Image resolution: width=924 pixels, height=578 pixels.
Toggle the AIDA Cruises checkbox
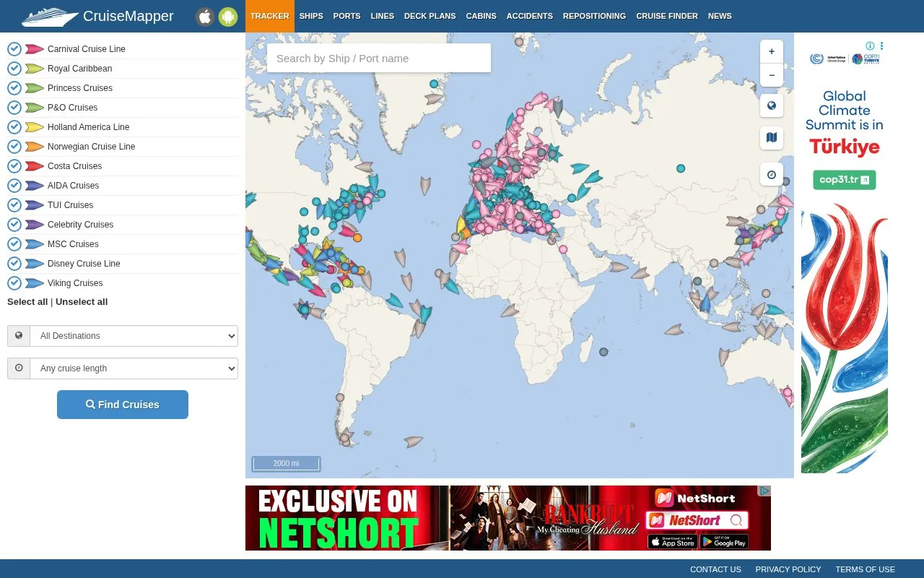14,186
